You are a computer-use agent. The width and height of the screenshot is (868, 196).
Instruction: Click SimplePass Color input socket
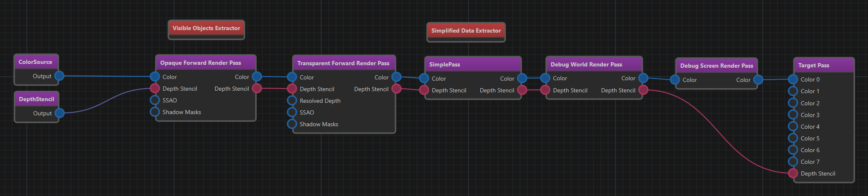point(424,79)
